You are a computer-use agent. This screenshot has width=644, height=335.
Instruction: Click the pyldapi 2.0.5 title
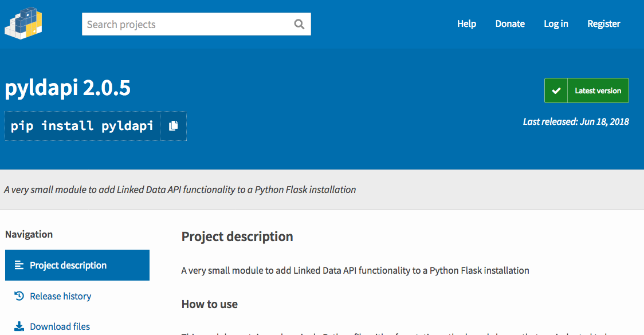(68, 88)
